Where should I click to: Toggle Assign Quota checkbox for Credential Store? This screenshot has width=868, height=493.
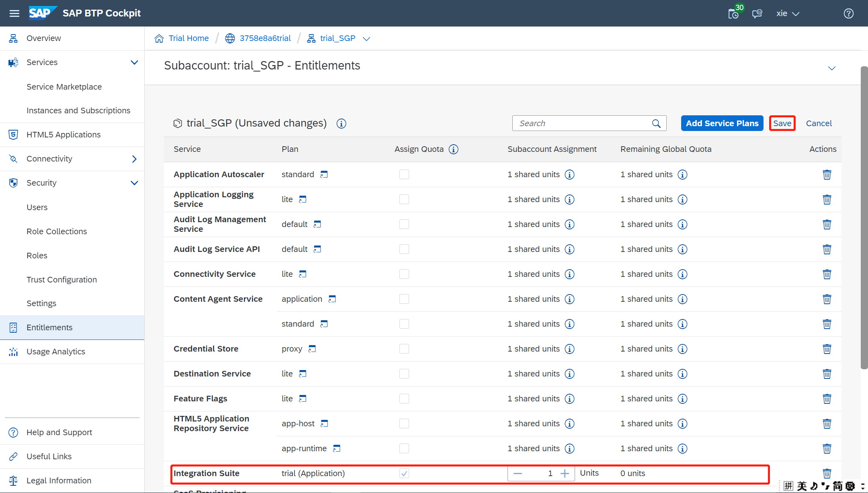[x=404, y=349]
